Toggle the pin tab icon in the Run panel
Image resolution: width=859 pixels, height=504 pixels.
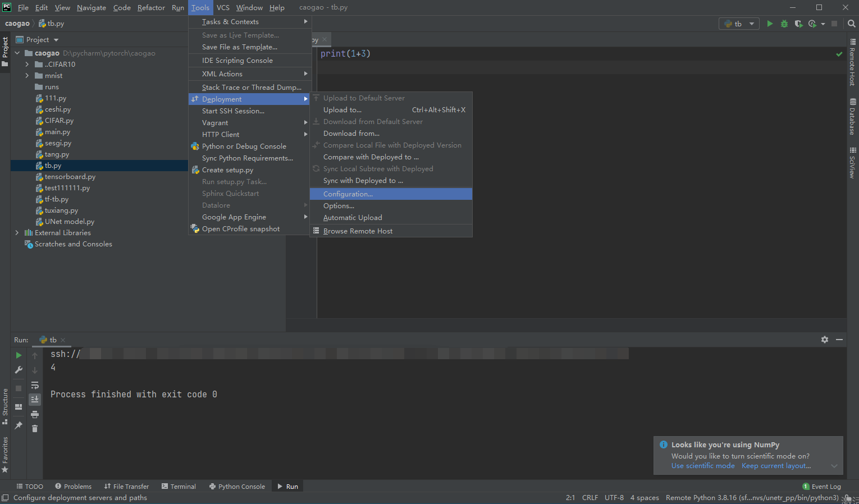pyautogui.click(x=19, y=425)
